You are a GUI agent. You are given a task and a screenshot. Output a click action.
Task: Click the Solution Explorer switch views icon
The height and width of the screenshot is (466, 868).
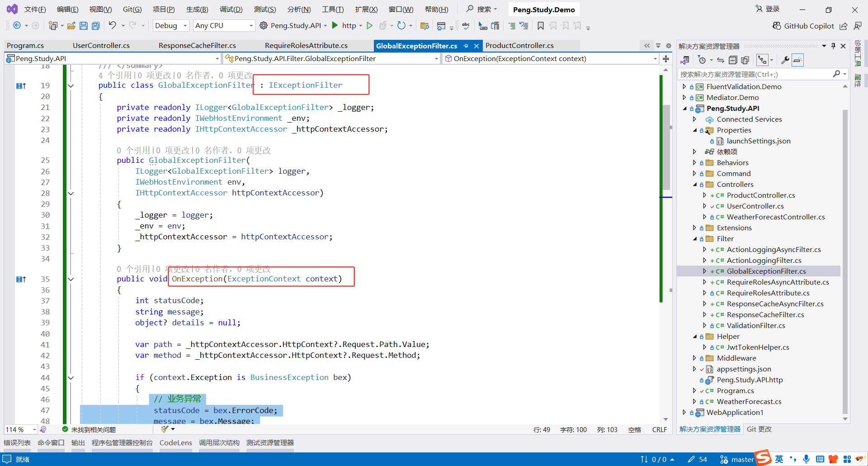click(x=685, y=60)
